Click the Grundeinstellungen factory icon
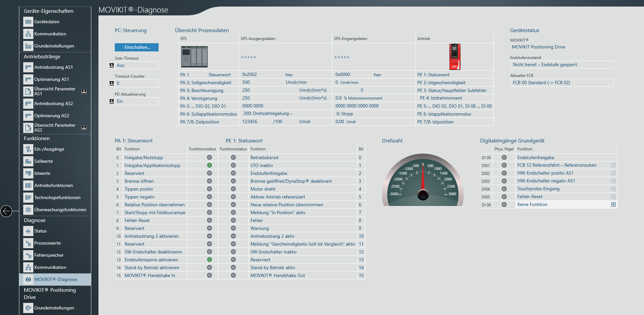644x315 pixels. pos(28,46)
